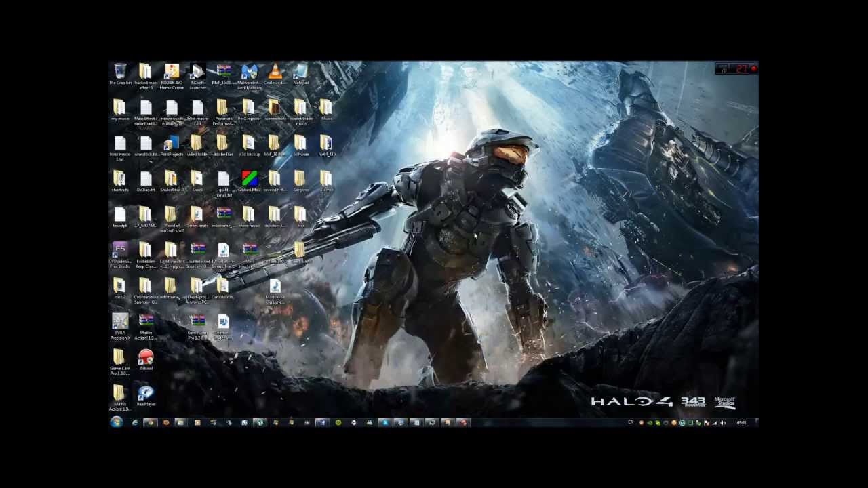Open the Forbidden Keep Clear folder
This screenshot has height=488, width=868.
point(145,254)
